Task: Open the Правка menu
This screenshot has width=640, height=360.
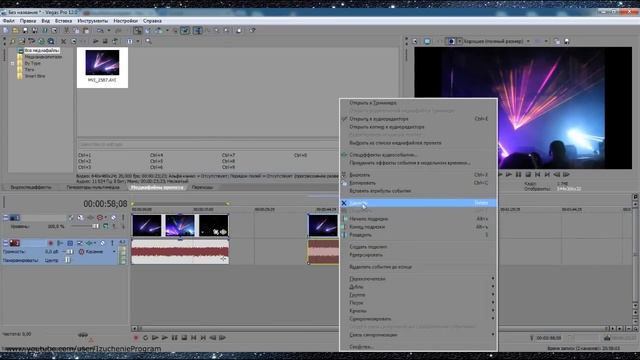Action: pyautogui.click(x=28, y=21)
